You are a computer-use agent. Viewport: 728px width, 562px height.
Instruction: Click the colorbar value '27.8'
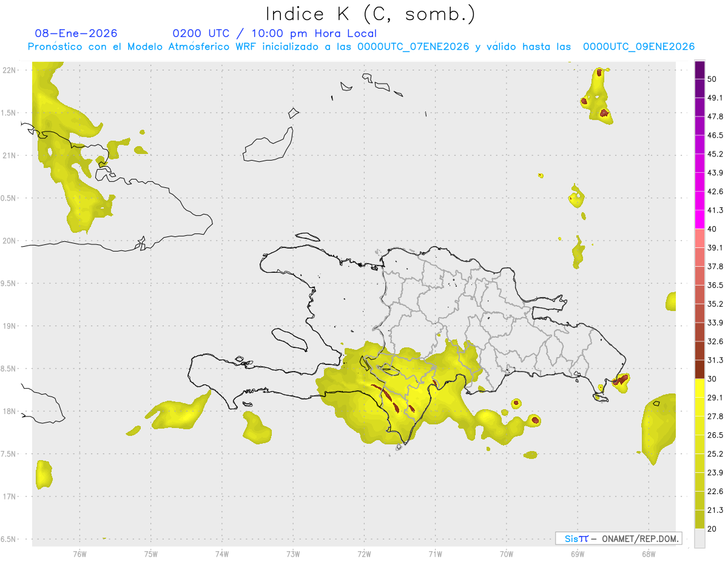715,416
